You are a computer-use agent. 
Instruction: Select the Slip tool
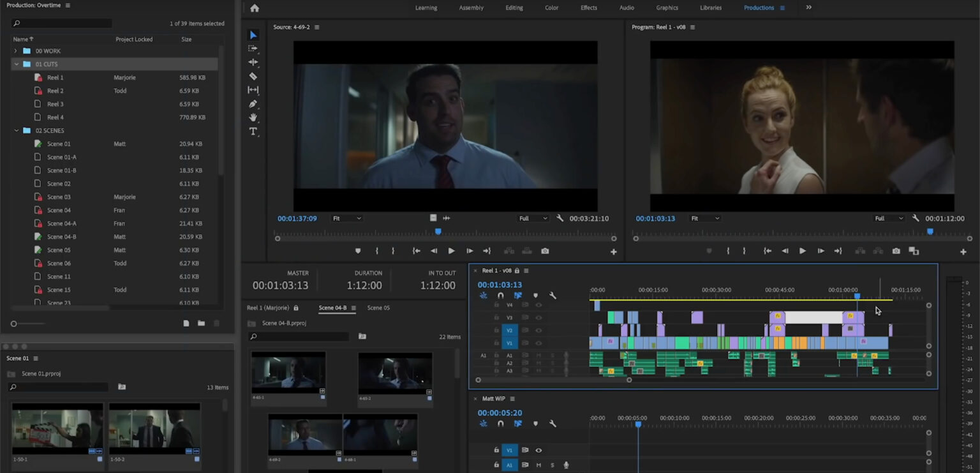[x=253, y=90]
